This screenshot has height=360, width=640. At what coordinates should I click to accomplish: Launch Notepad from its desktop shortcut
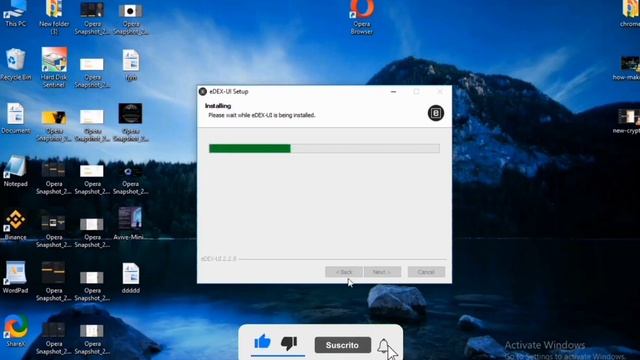(x=16, y=171)
